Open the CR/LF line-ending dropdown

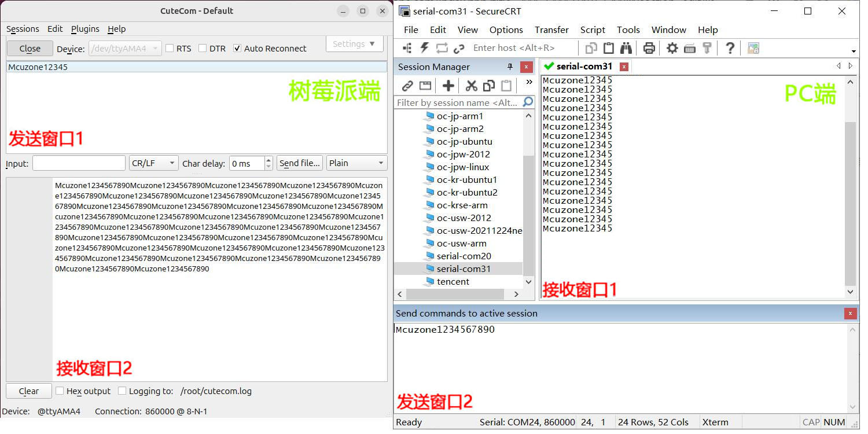pyautogui.click(x=153, y=163)
